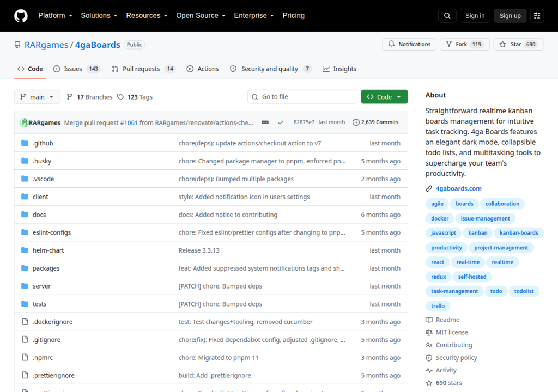Open the .gitignore file

tap(47, 340)
